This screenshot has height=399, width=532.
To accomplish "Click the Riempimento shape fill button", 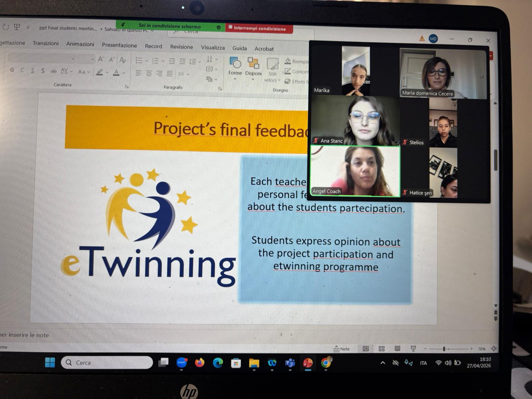I will tap(297, 61).
